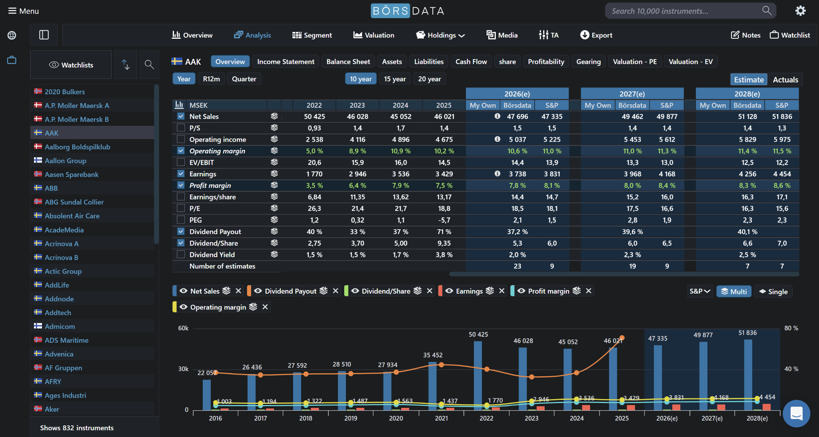The width and height of the screenshot is (819, 437).
Task: Click the Export button
Action: click(x=596, y=36)
